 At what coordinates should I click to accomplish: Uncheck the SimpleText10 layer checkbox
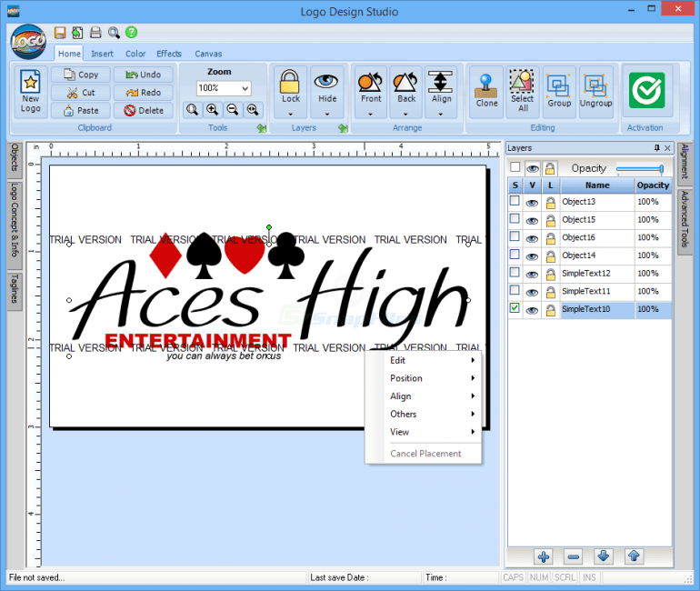(x=515, y=309)
